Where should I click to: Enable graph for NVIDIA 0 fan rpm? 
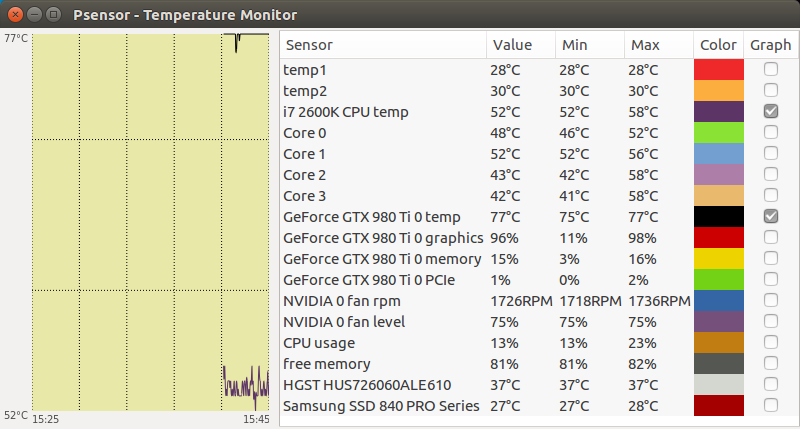770,300
